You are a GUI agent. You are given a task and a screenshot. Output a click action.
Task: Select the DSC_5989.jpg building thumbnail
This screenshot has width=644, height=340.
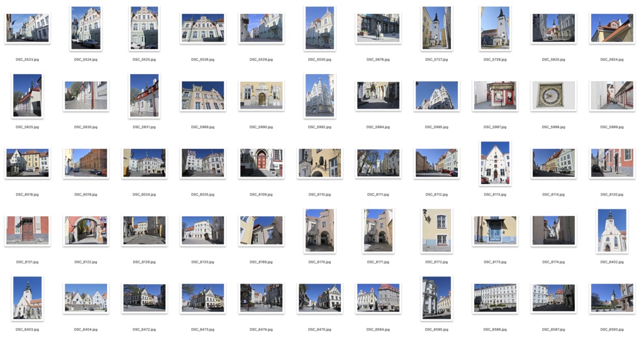[x=203, y=96]
